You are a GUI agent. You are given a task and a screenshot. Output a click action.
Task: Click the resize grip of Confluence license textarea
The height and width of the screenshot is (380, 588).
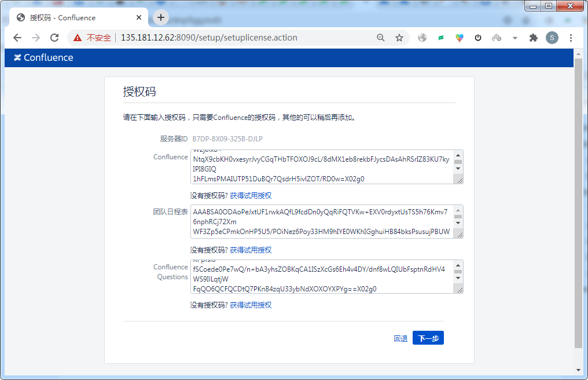click(460, 180)
